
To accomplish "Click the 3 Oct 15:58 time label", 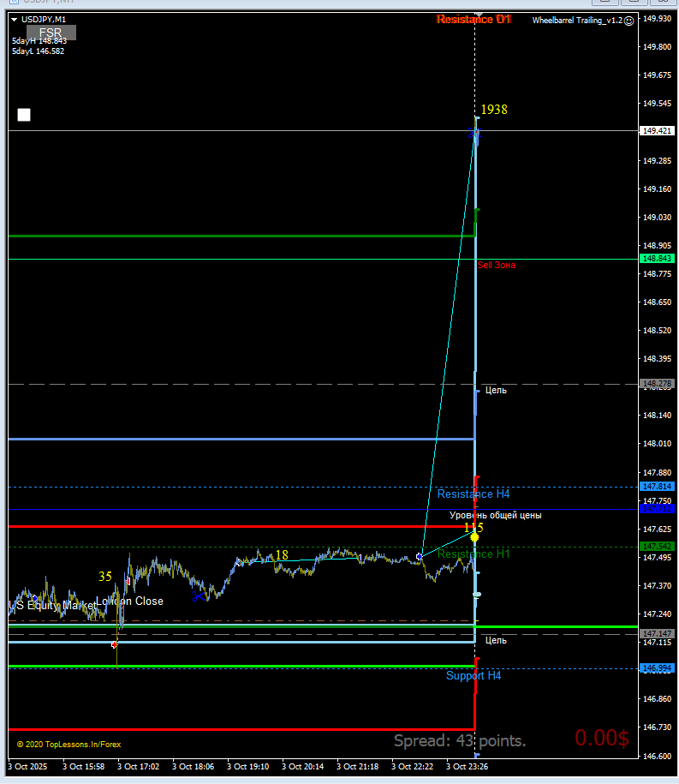I will point(83,767).
